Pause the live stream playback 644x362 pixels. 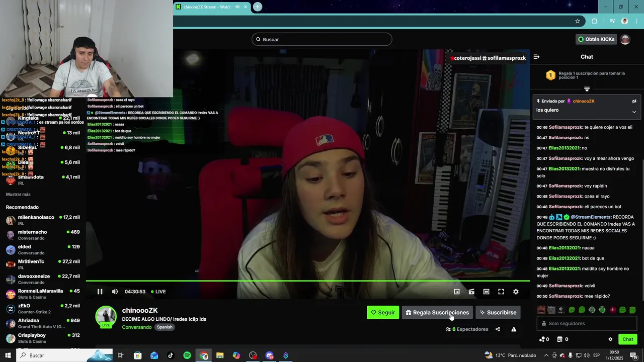point(100,292)
